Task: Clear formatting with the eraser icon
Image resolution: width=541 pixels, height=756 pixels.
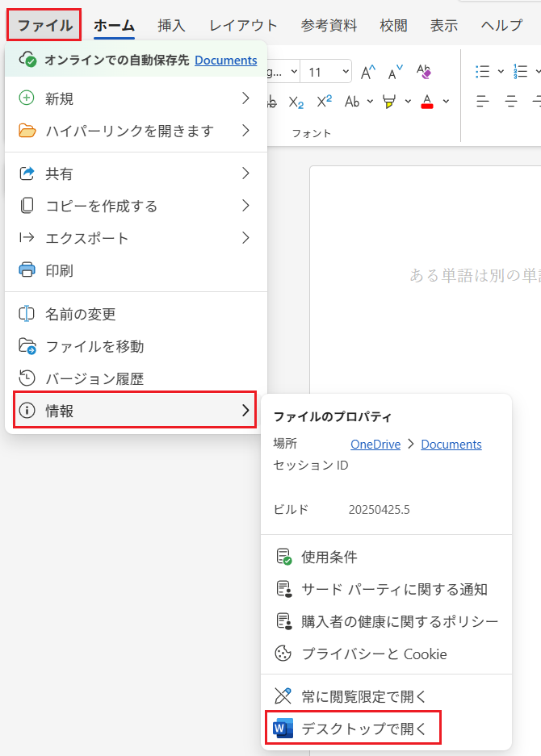Action: pos(423,72)
